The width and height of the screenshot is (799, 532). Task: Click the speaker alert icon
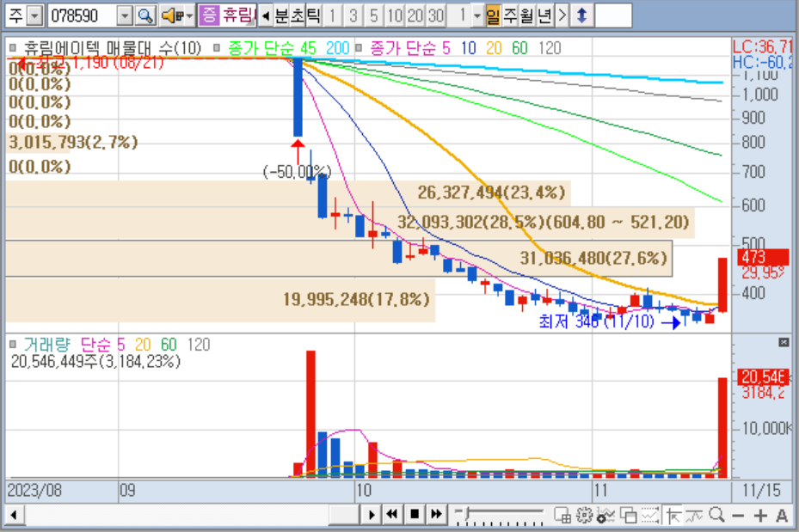(x=172, y=15)
